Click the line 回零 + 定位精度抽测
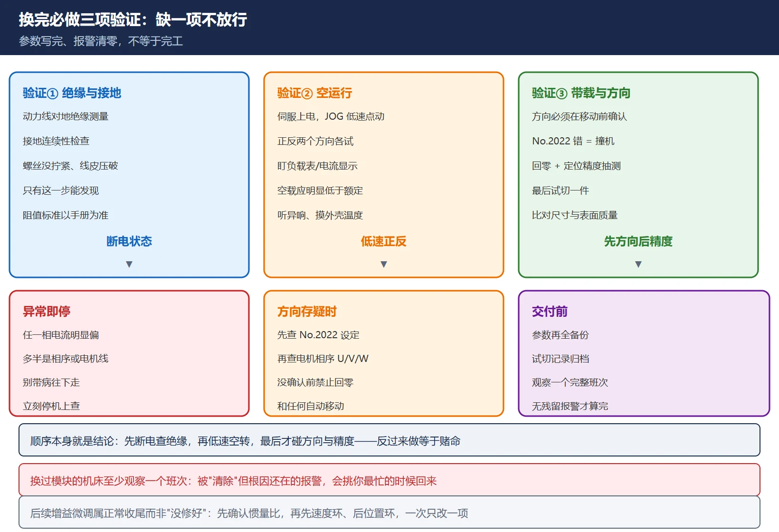Screen dimensions: 779x532 pyautogui.click(x=576, y=166)
